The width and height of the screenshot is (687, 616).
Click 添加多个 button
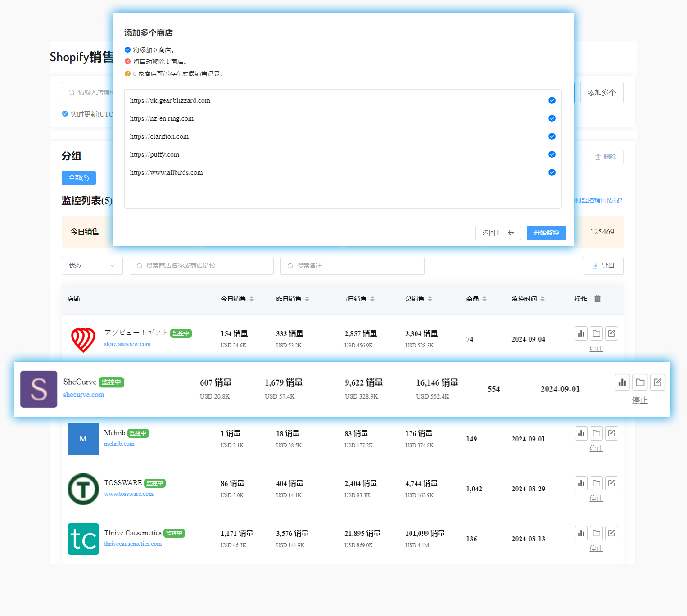tap(602, 93)
